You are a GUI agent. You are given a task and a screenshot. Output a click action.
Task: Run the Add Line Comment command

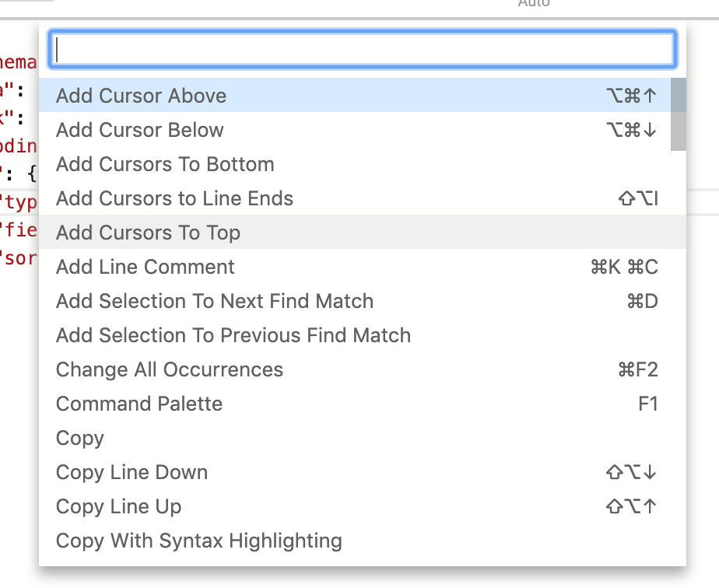pos(145,267)
